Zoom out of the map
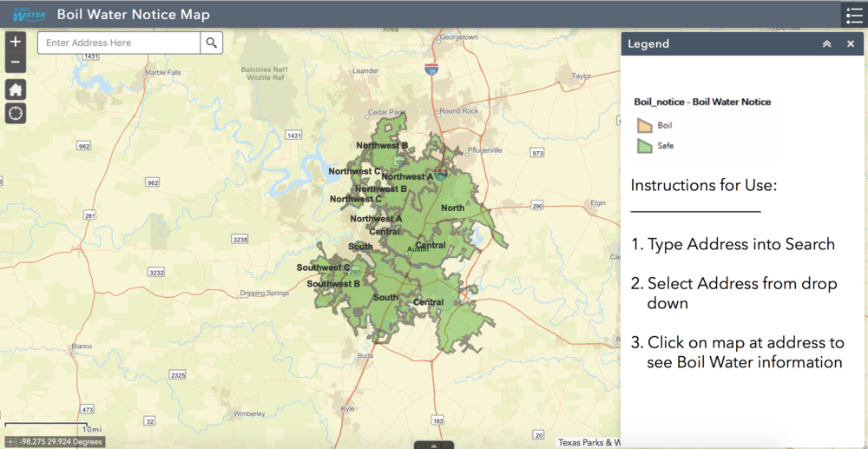The height and width of the screenshot is (449, 868). pos(16,63)
